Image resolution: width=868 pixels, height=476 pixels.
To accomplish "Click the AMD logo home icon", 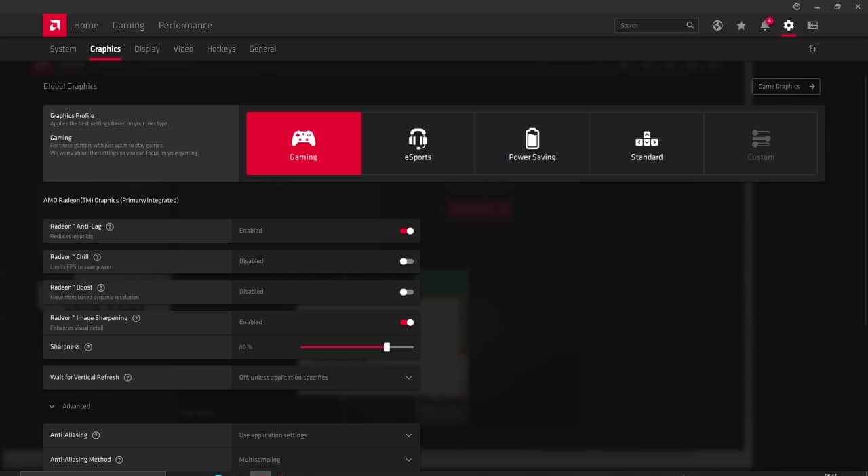I will [x=54, y=25].
